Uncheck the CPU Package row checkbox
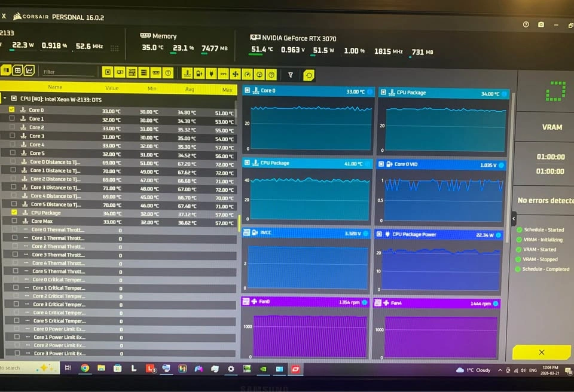 point(14,212)
